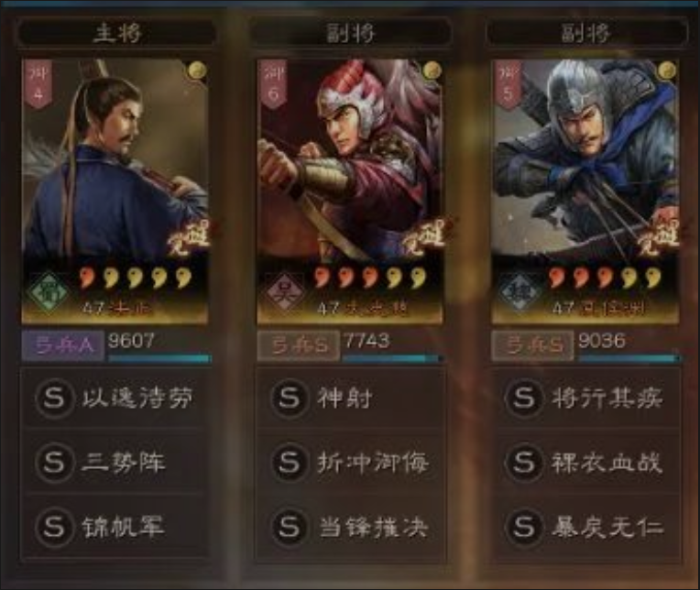Click the S rank icon beside 神射

point(290,398)
